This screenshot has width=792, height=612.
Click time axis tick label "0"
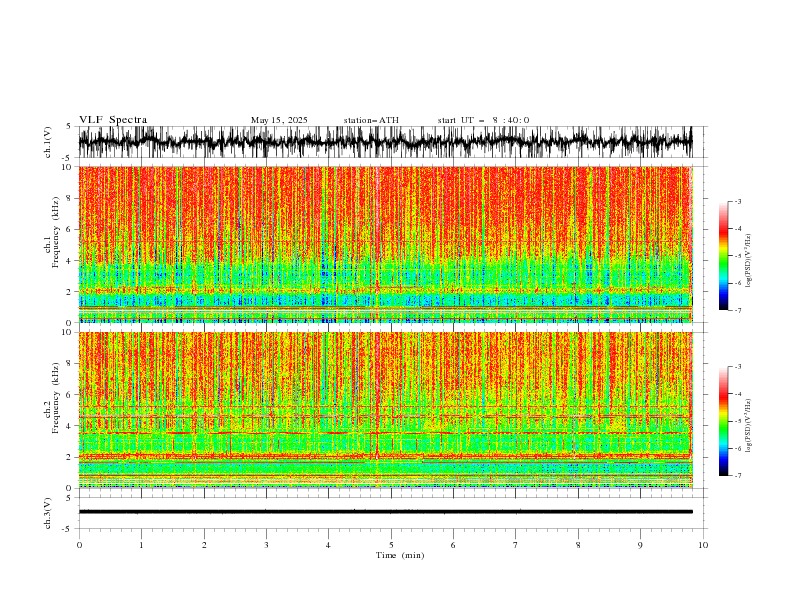(x=79, y=545)
